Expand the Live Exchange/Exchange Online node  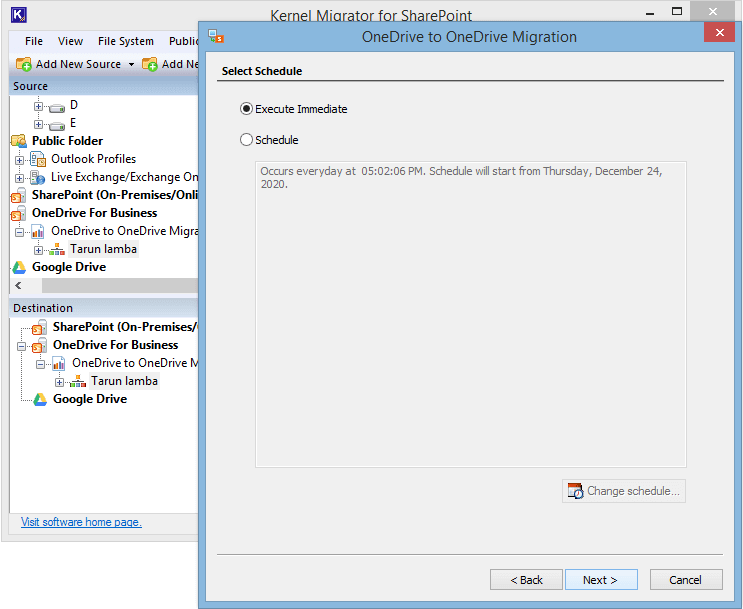(19, 178)
